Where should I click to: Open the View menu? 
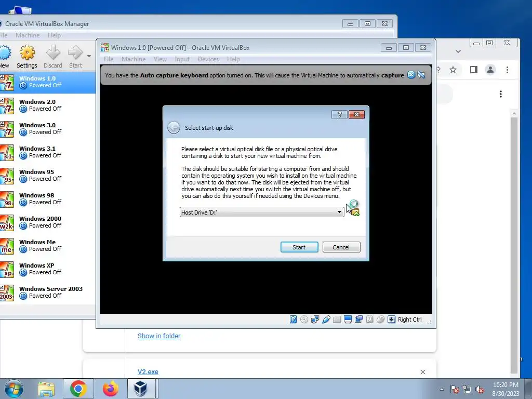point(160,59)
